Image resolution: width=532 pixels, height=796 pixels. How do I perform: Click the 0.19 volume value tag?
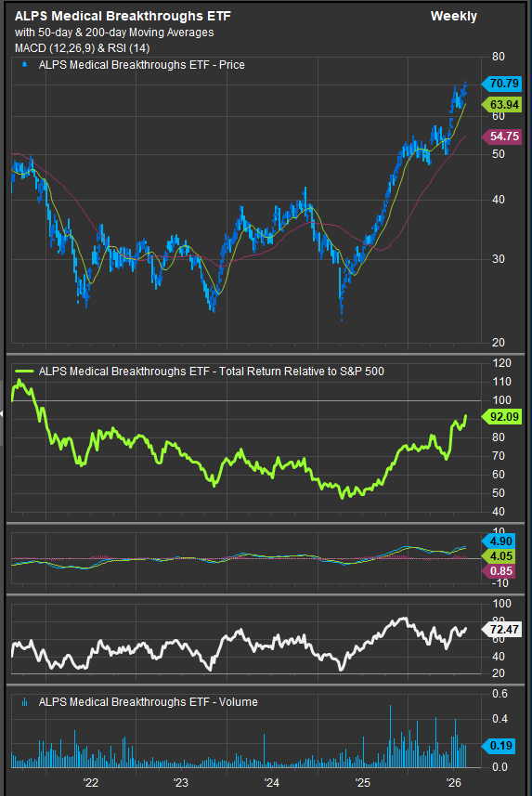pos(499,745)
